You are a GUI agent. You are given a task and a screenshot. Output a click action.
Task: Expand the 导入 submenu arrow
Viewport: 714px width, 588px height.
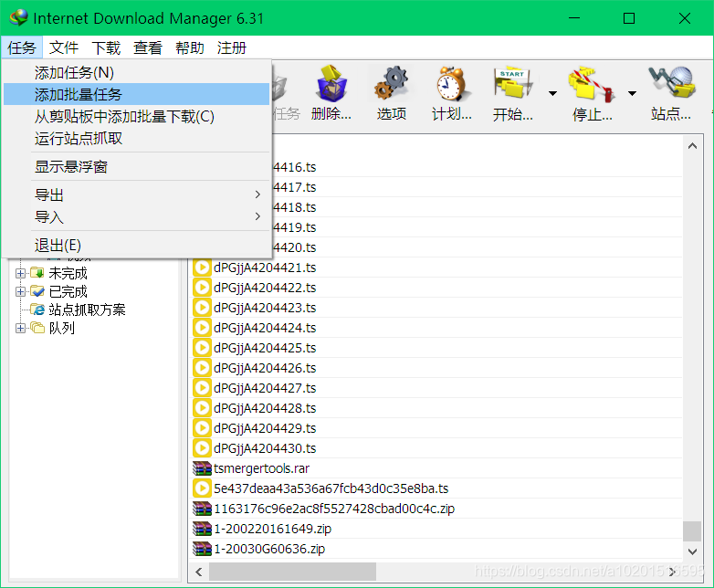pyautogui.click(x=257, y=216)
